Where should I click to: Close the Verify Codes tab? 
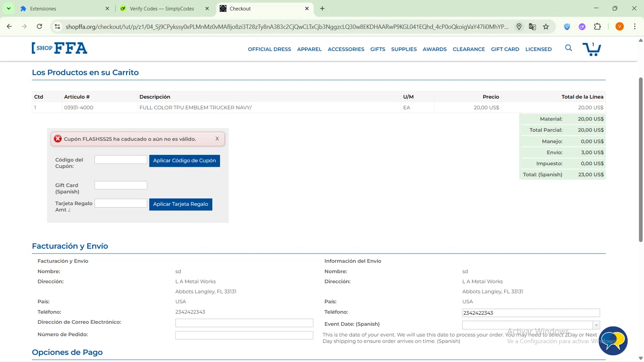[207, 9]
